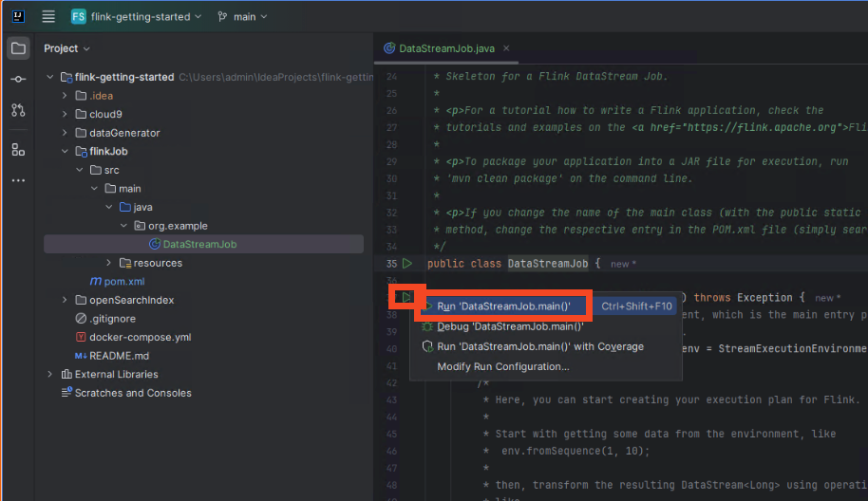Open More tool windows ellipsis
Image resolution: width=868 pixels, height=501 pixels.
tap(18, 180)
